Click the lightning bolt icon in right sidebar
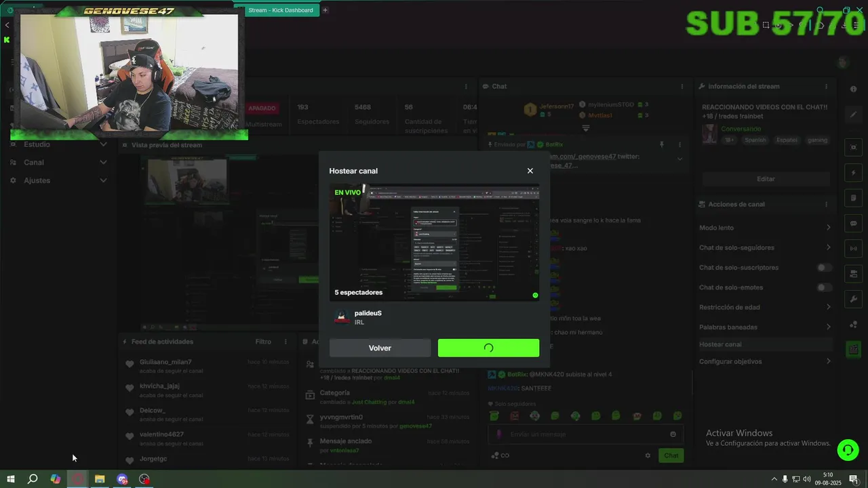 [854, 172]
